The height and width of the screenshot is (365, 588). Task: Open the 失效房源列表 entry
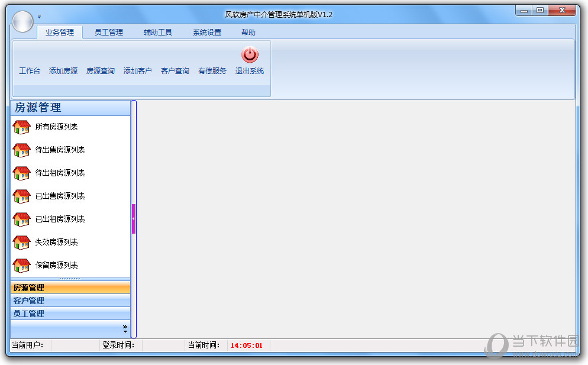click(x=56, y=242)
